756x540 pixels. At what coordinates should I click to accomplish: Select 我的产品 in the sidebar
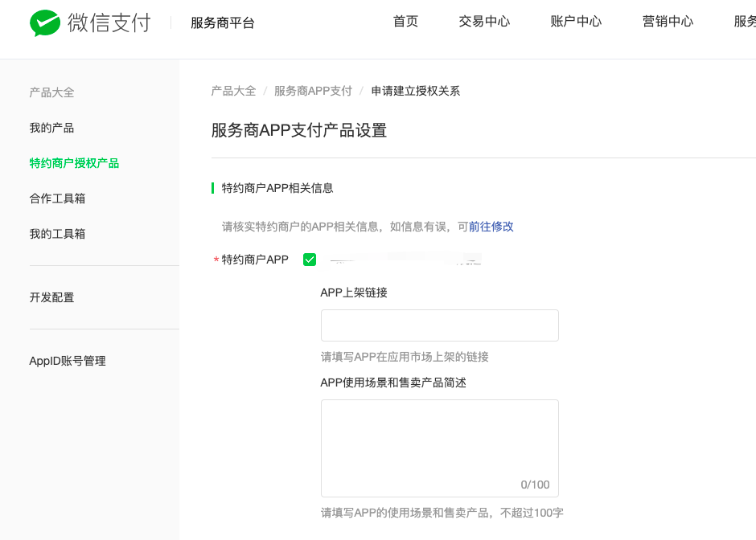(51, 128)
